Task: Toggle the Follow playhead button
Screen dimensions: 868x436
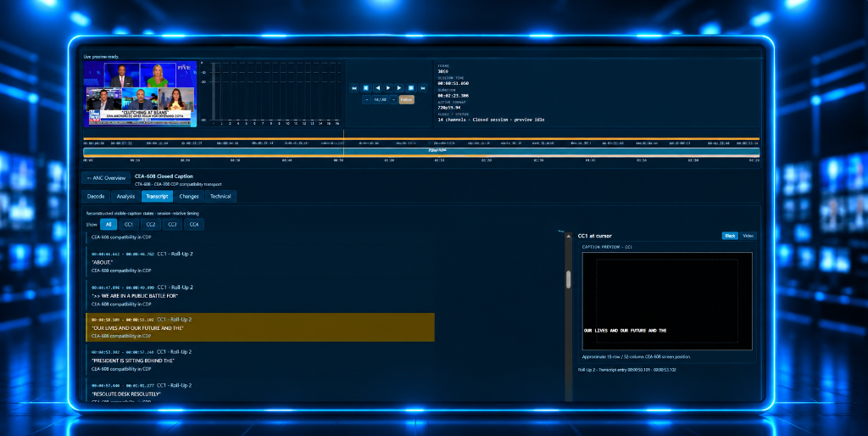Action: pyautogui.click(x=407, y=100)
